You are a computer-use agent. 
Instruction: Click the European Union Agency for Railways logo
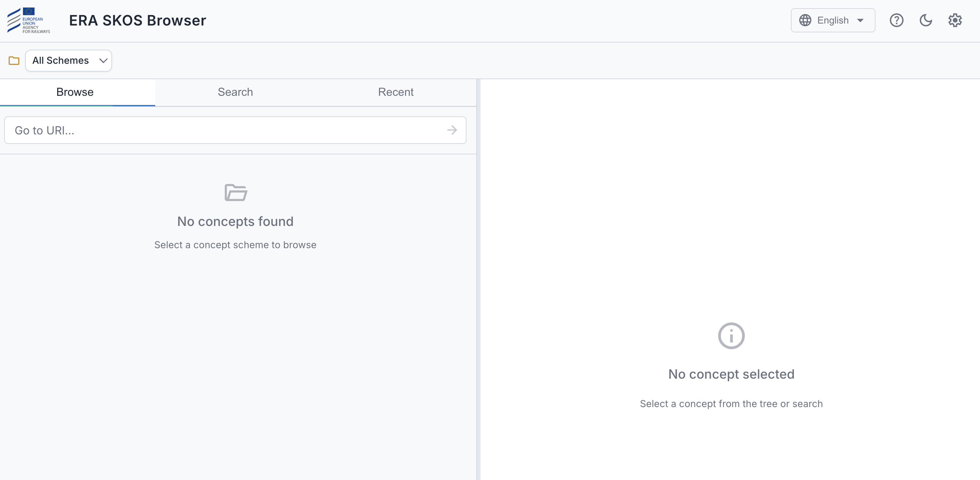(x=28, y=21)
